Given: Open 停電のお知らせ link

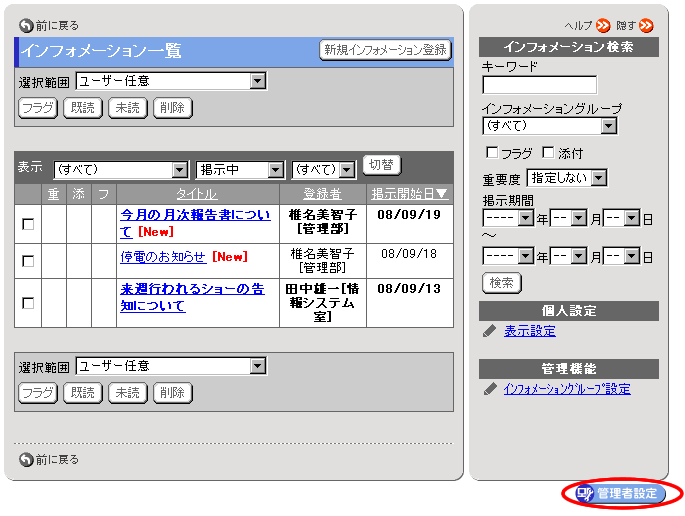Looking at the screenshot, I should coord(163,256).
